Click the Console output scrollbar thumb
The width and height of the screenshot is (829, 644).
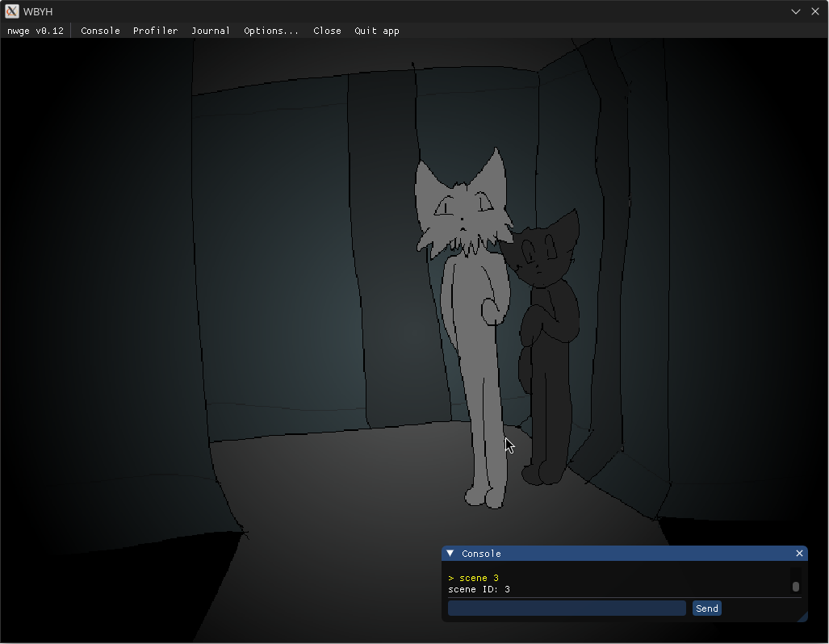[x=795, y=587]
